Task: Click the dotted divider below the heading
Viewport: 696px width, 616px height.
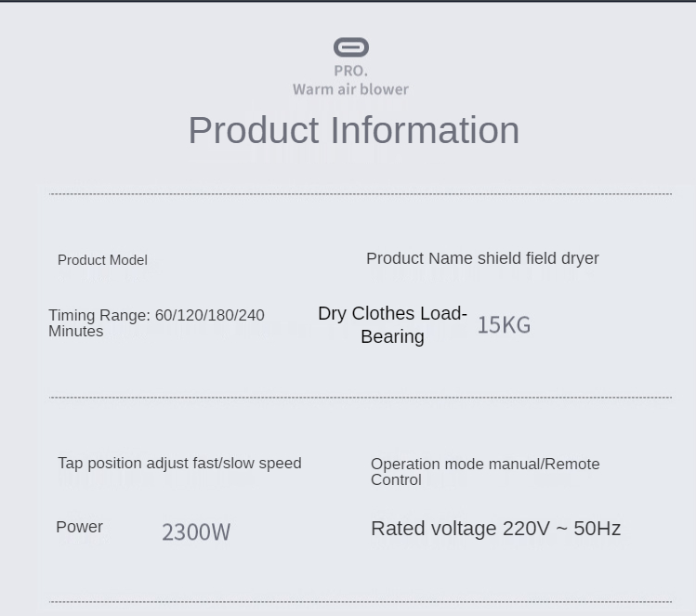Action: tap(361, 194)
